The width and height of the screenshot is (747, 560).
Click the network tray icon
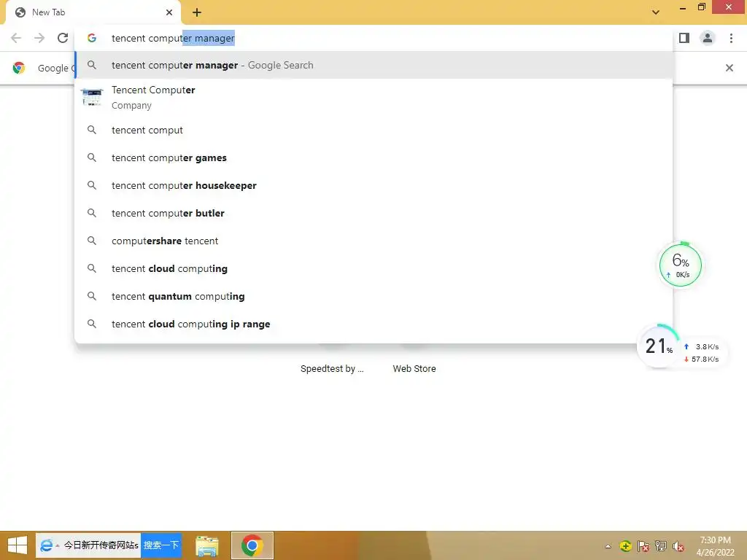pyautogui.click(x=660, y=546)
